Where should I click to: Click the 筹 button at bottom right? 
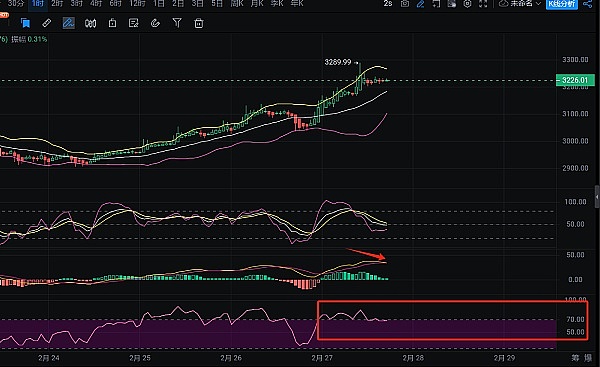tap(576, 358)
